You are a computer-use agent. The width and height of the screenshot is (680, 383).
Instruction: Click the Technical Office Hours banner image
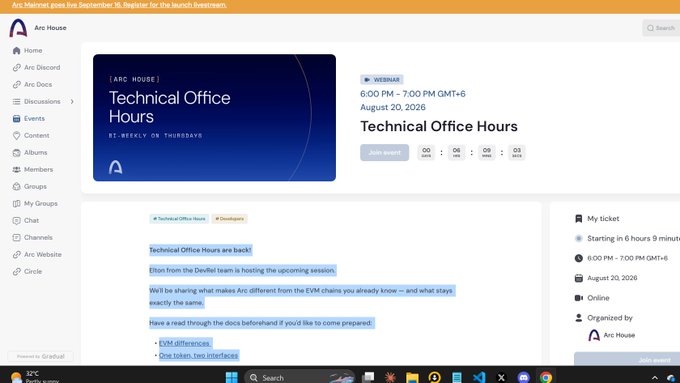tap(214, 118)
